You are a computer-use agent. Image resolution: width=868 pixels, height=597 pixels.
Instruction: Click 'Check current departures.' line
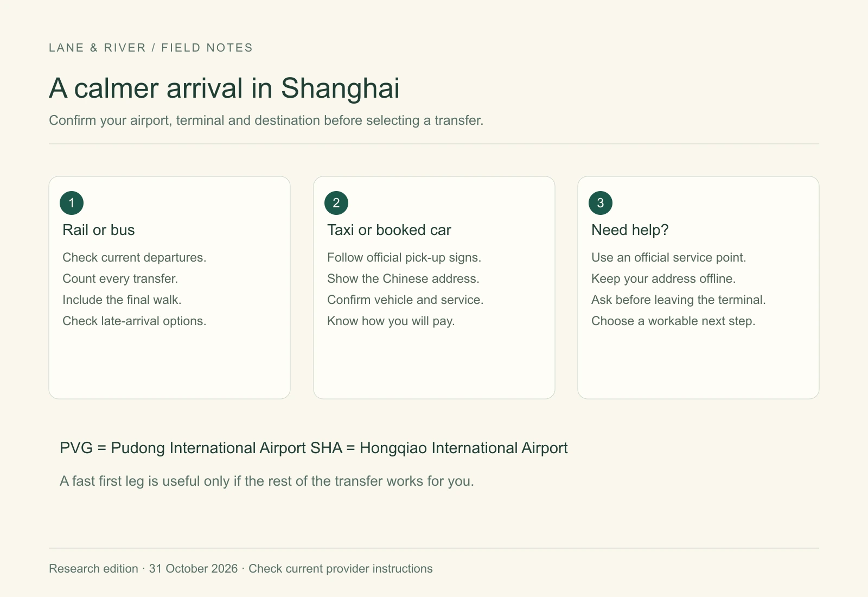(135, 257)
